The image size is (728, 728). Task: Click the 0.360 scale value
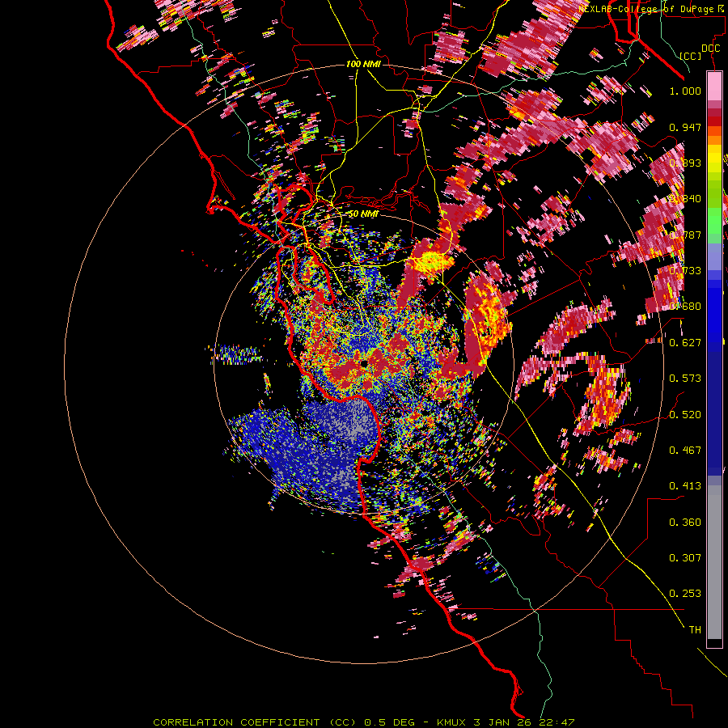685,523
